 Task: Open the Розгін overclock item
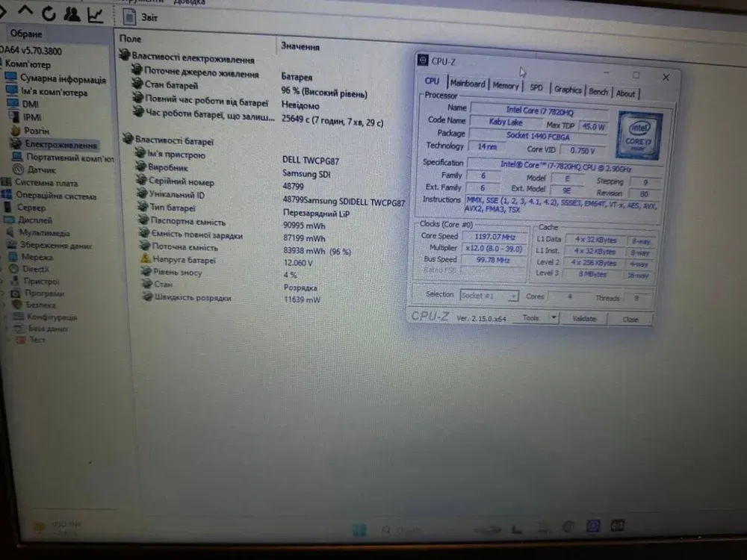click(x=37, y=131)
